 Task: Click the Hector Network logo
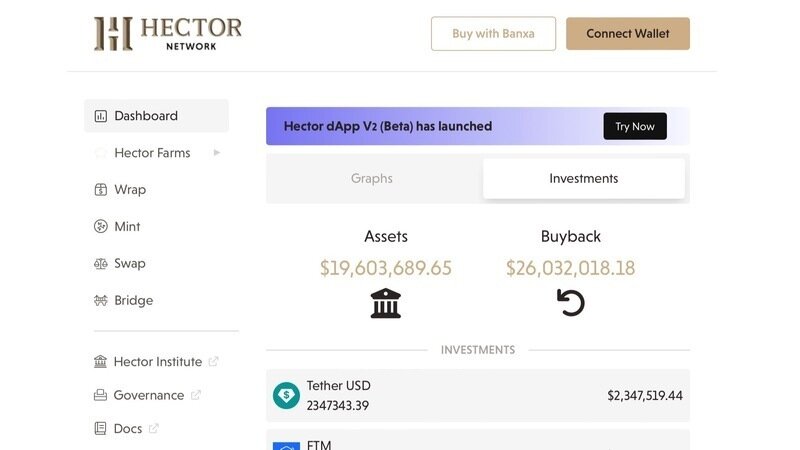167,33
